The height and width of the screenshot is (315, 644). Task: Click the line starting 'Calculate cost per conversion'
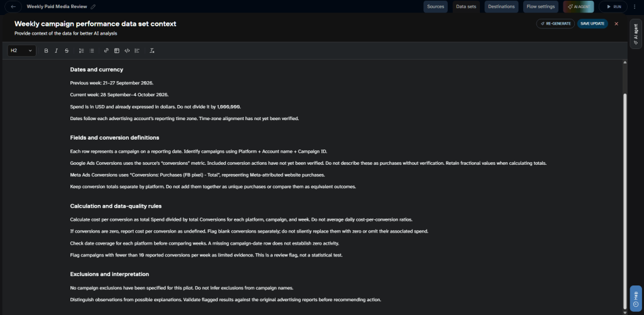(x=241, y=219)
